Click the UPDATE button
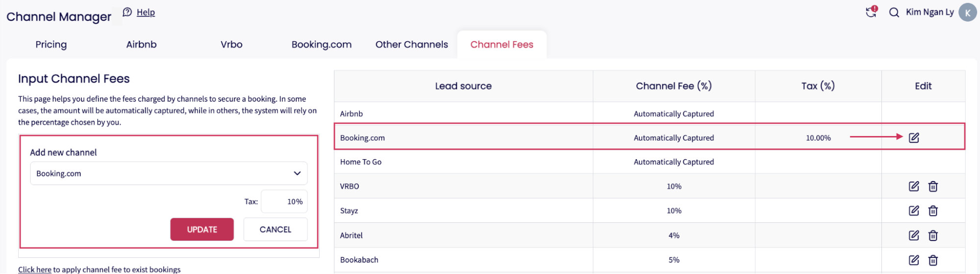The image size is (980, 274). click(x=202, y=229)
